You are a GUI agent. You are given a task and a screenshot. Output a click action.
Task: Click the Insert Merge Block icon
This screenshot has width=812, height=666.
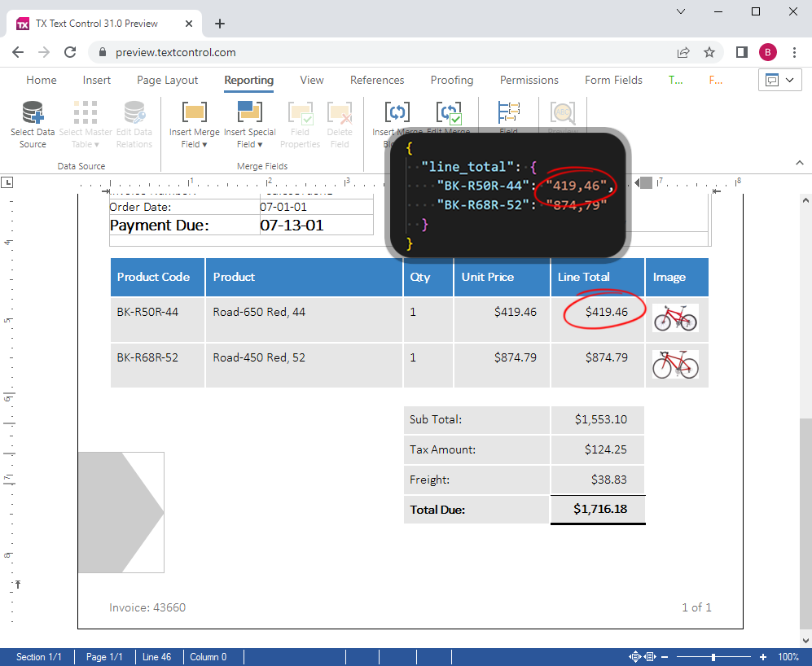pos(397,113)
